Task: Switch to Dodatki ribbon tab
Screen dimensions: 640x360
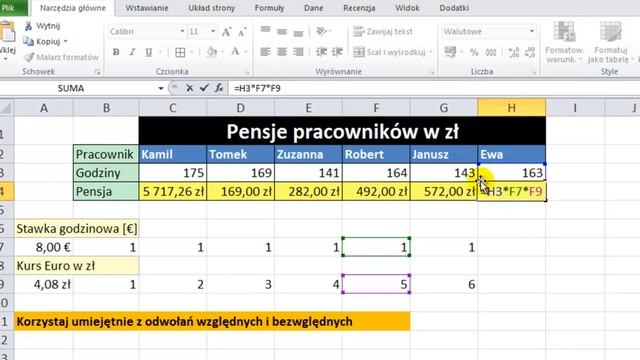Action: click(454, 8)
